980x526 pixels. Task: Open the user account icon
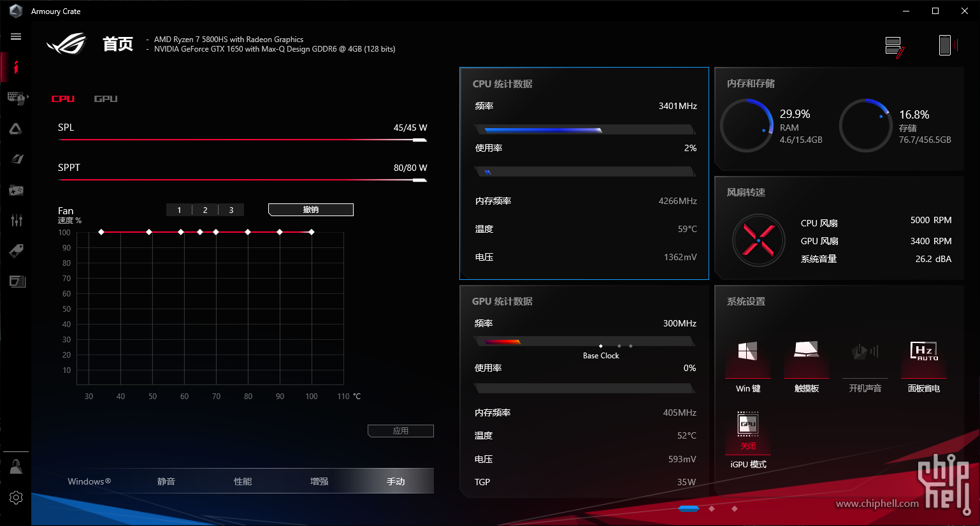tap(16, 467)
